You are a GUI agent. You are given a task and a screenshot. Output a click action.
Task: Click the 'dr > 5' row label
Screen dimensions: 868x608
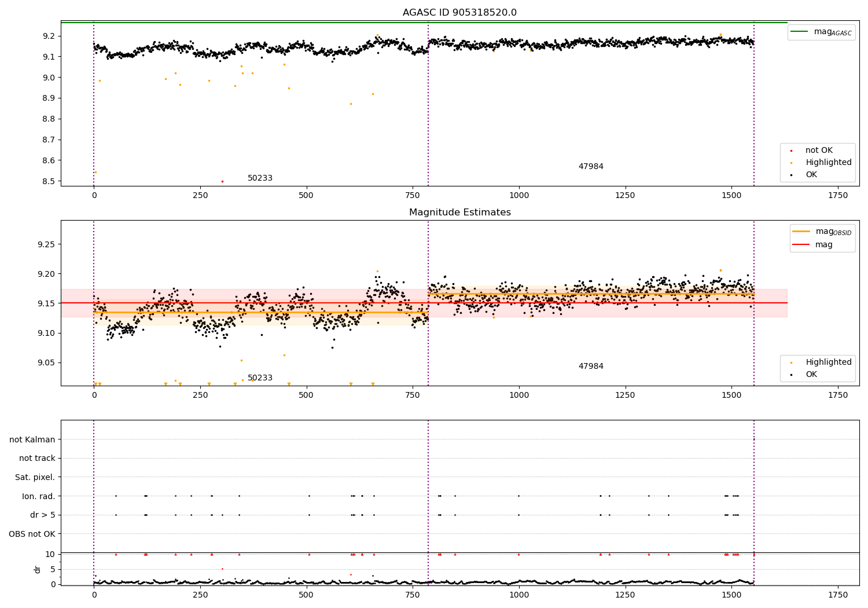click(x=43, y=515)
